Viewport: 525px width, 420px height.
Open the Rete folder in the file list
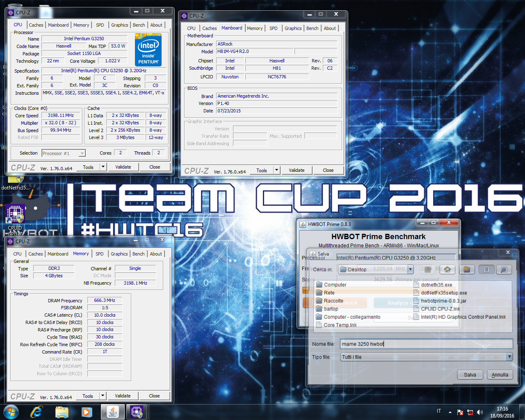click(325, 293)
